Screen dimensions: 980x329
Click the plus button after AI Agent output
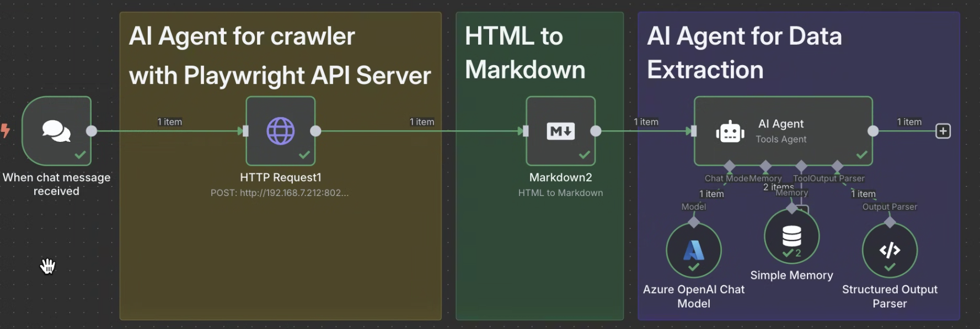click(x=943, y=131)
